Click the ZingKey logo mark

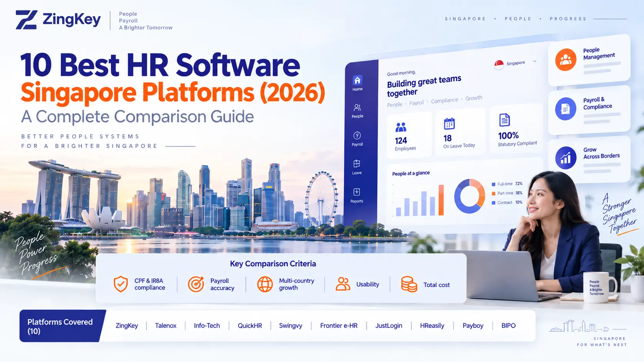point(26,20)
